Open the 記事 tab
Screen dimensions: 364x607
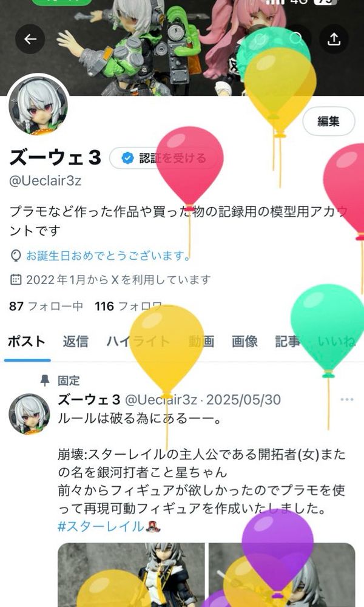pyautogui.click(x=288, y=341)
